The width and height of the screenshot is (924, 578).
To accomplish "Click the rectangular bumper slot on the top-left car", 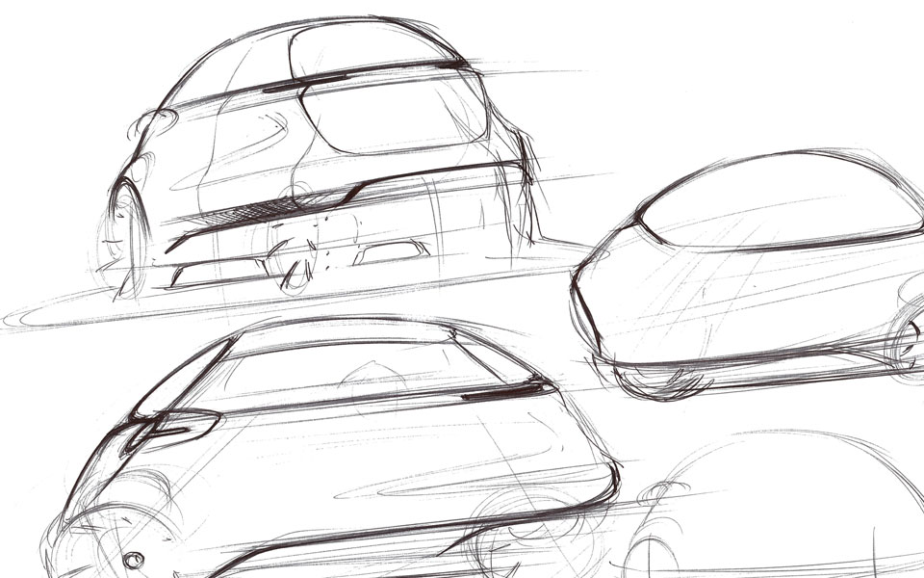I will [x=391, y=253].
